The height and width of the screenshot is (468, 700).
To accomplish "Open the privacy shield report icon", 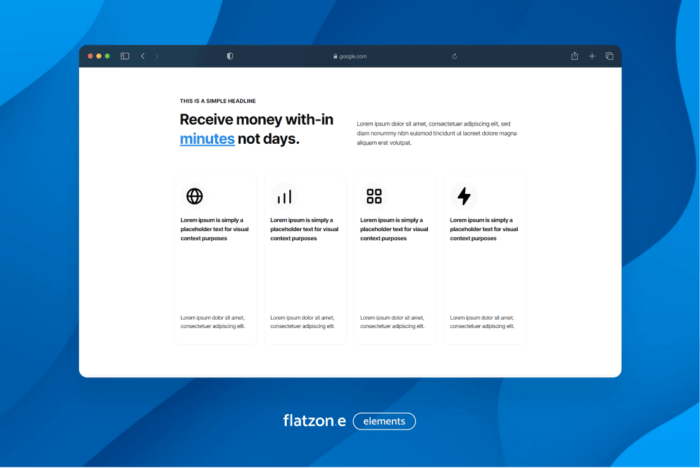I will pos(230,56).
